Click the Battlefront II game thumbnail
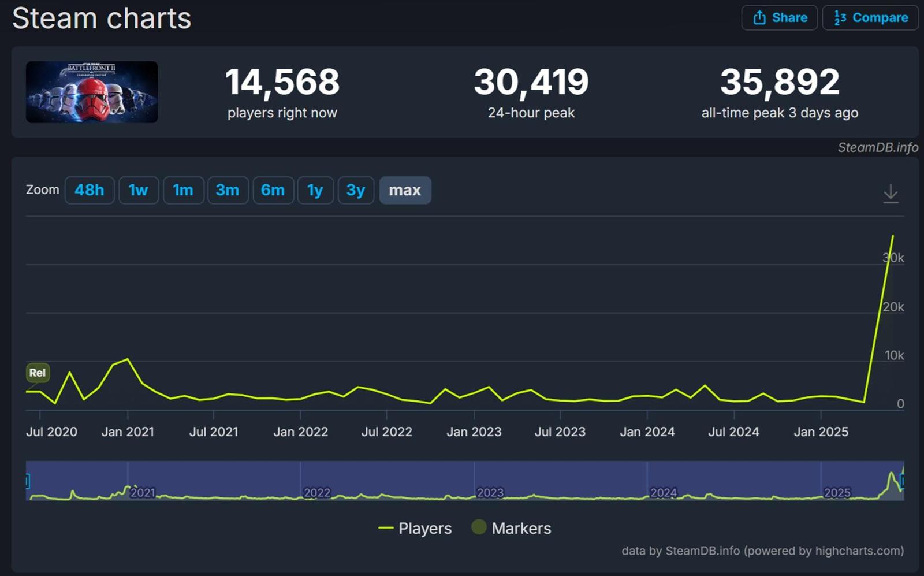The height and width of the screenshot is (576, 924). point(92,92)
